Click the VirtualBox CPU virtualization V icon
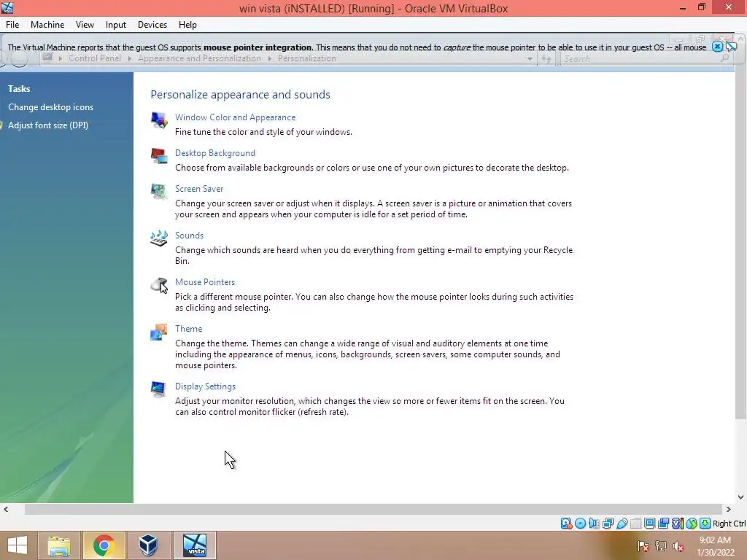Image resolution: width=747 pixels, height=560 pixels. coord(678,524)
